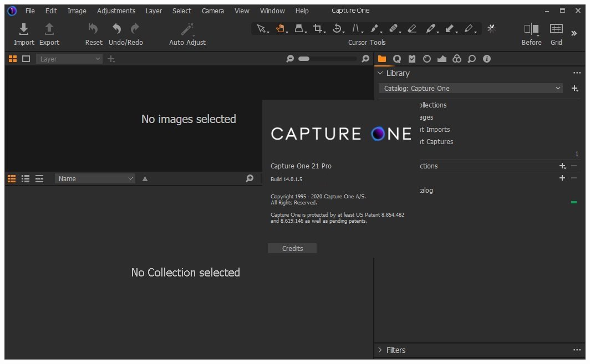Open the Catalog: Capture One dropdown

pyautogui.click(x=472, y=88)
